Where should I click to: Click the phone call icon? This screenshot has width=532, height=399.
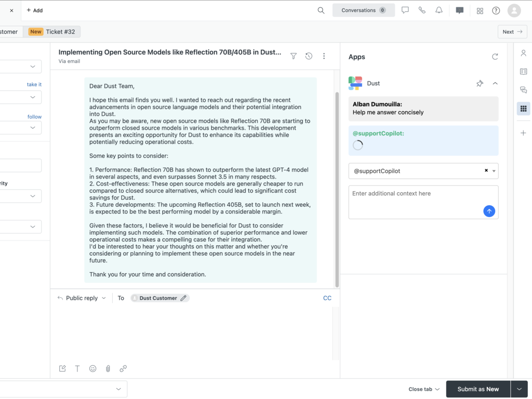tap(422, 10)
